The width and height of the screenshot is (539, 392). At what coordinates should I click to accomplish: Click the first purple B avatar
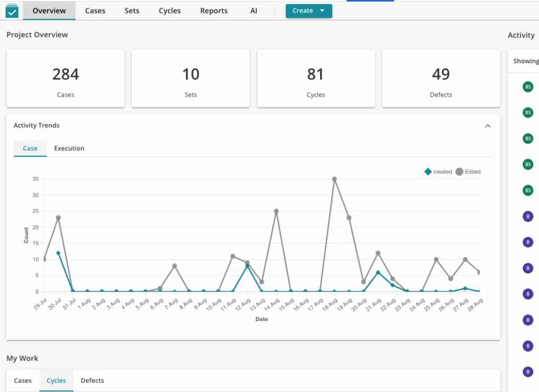tap(527, 216)
